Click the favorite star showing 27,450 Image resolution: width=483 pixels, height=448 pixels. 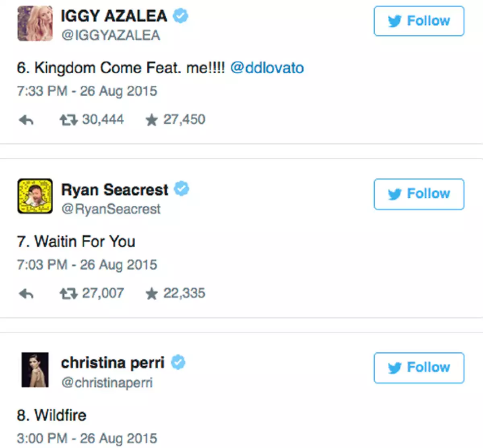(x=152, y=119)
